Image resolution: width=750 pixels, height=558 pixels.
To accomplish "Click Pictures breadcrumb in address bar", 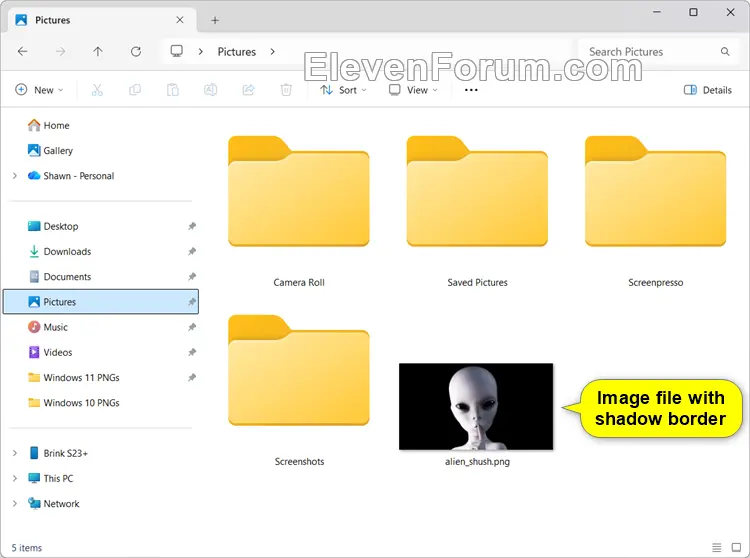I will coord(237,52).
